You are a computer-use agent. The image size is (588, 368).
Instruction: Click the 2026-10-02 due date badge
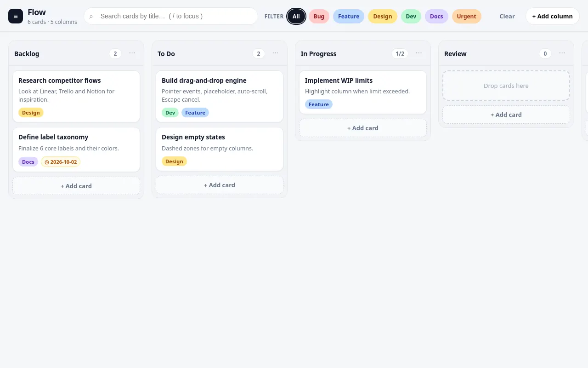61,162
